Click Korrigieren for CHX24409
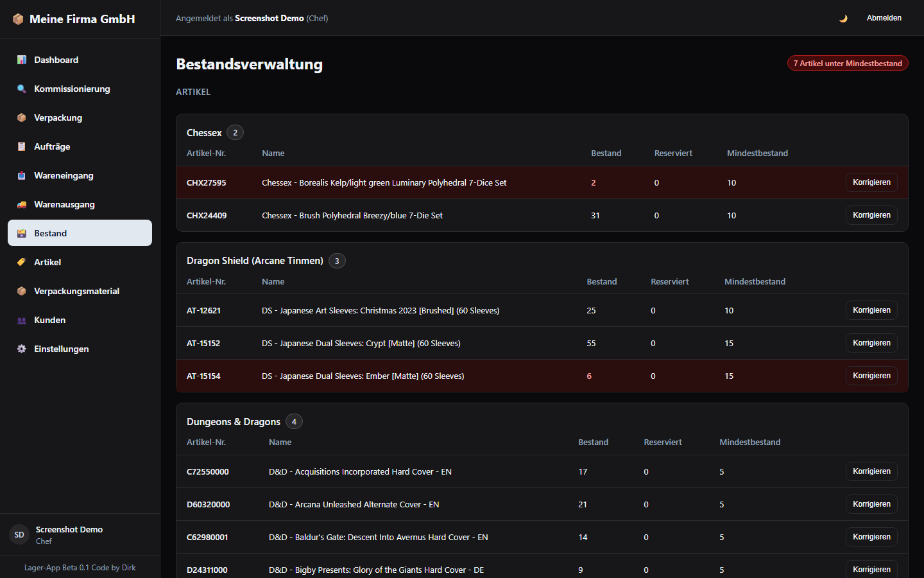Image resolution: width=924 pixels, height=578 pixels. (871, 215)
